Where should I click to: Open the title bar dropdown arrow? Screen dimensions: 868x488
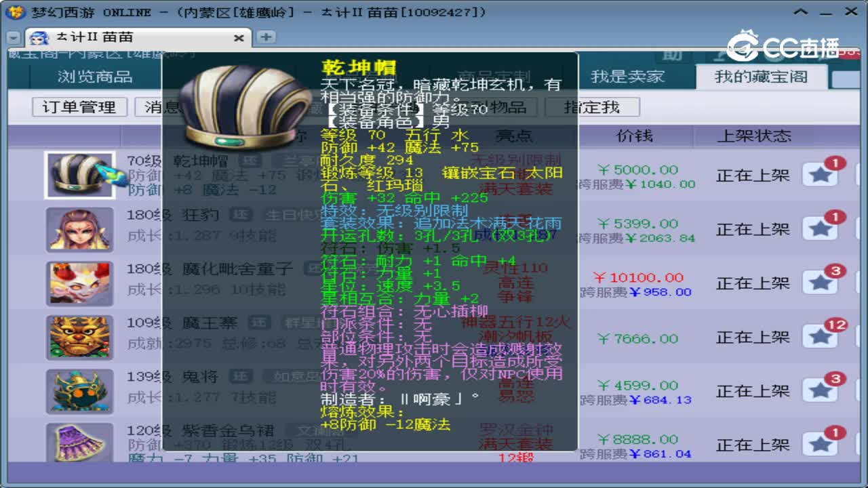tap(802, 12)
